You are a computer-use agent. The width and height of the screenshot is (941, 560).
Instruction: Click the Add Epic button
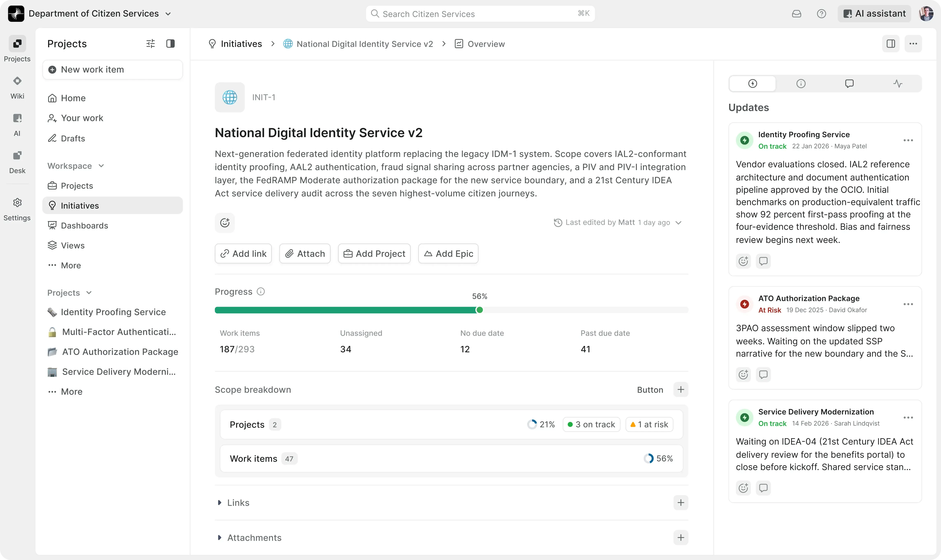(x=448, y=253)
